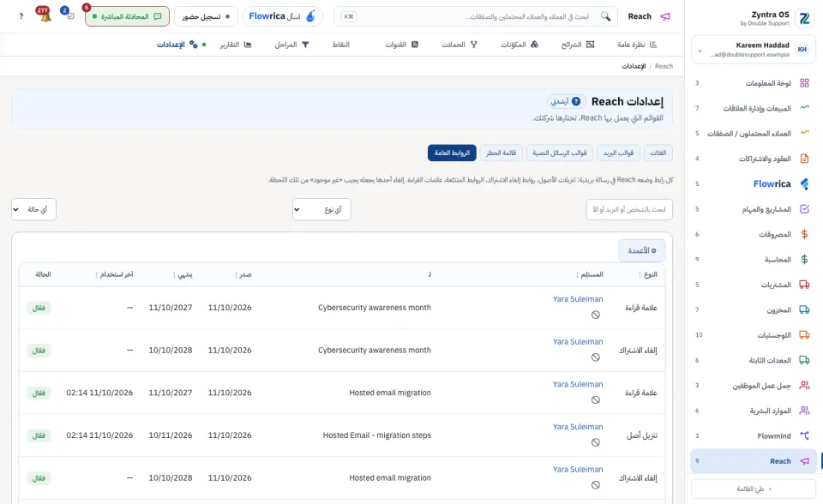This screenshot has width=823, height=504.
Task: Click the global search input field
Action: pyautogui.click(x=476, y=16)
